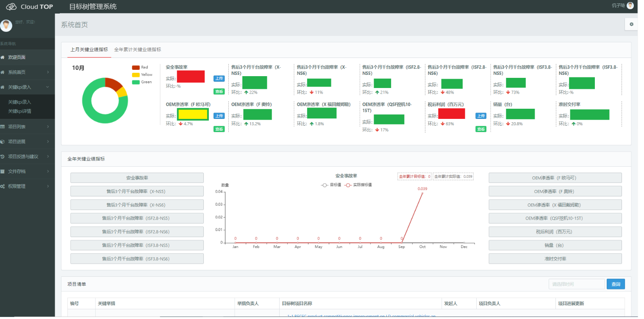Click the red down arrow showing 11%
The height and width of the screenshot is (319, 644).
pos(312,92)
